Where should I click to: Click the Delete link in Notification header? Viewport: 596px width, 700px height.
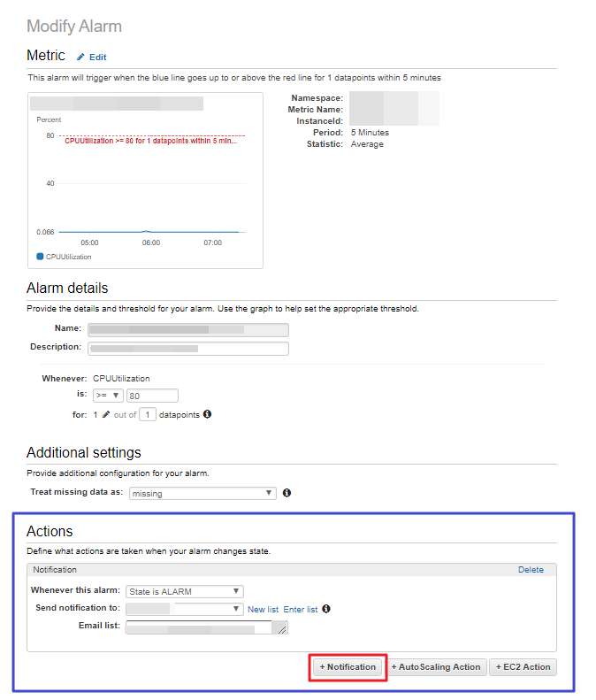[x=531, y=570]
